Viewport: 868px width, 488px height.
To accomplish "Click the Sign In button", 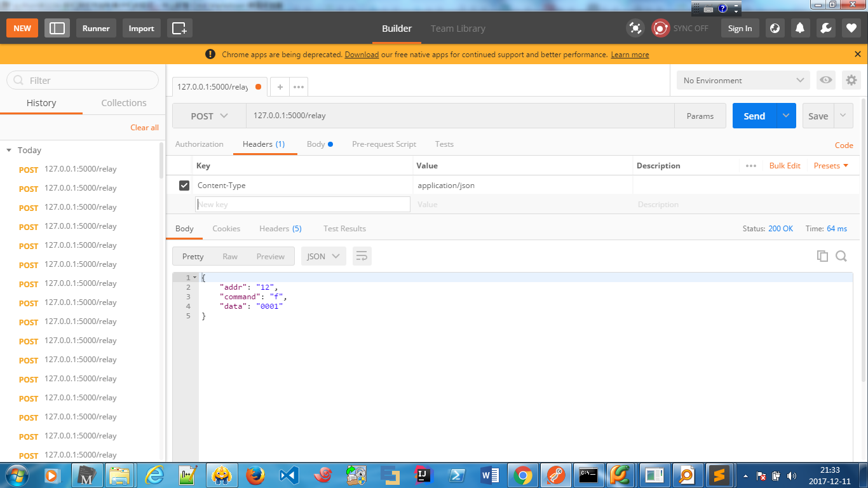I will click(x=740, y=28).
